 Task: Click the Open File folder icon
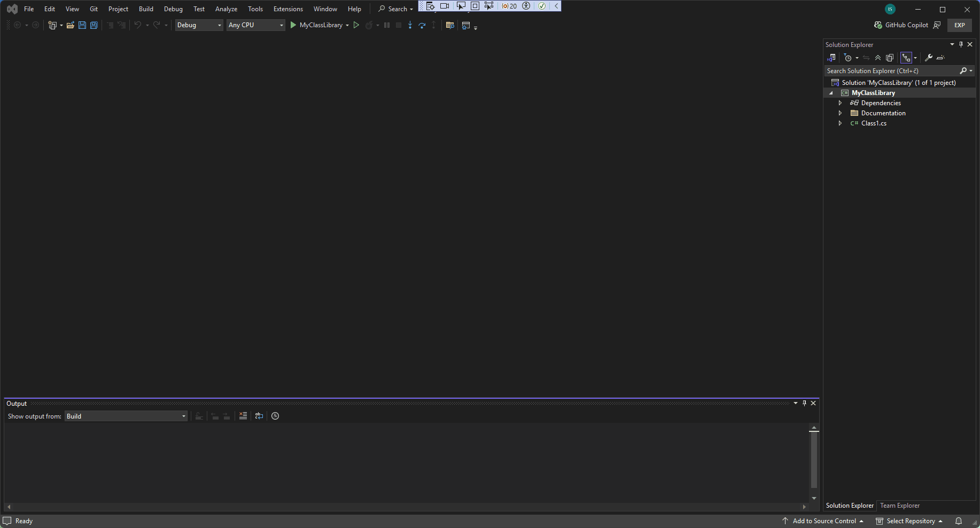(71, 25)
